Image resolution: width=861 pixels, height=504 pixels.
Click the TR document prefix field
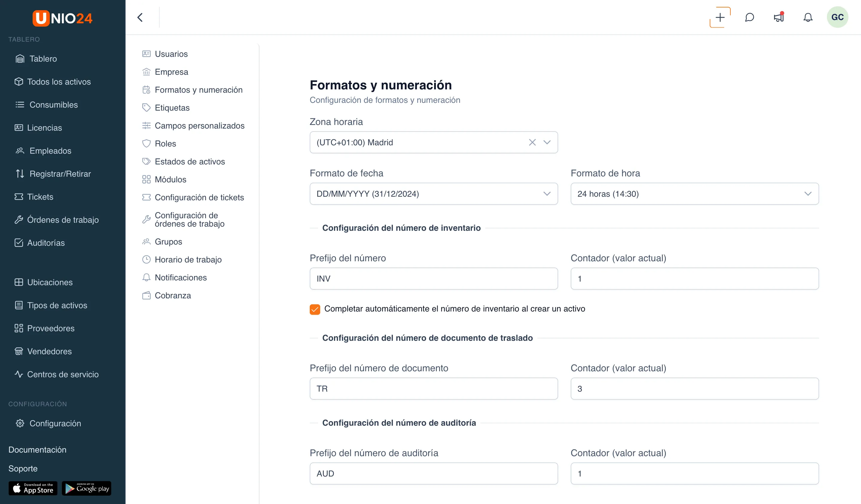coord(433,389)
